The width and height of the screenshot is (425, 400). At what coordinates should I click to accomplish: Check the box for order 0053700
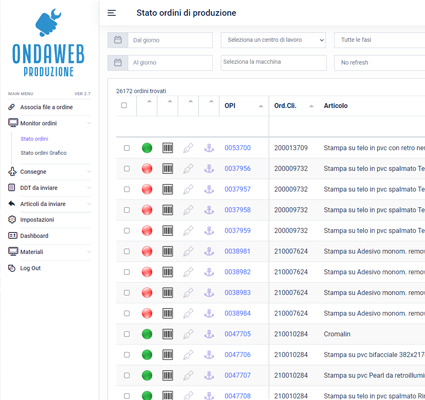coord(127,148)
